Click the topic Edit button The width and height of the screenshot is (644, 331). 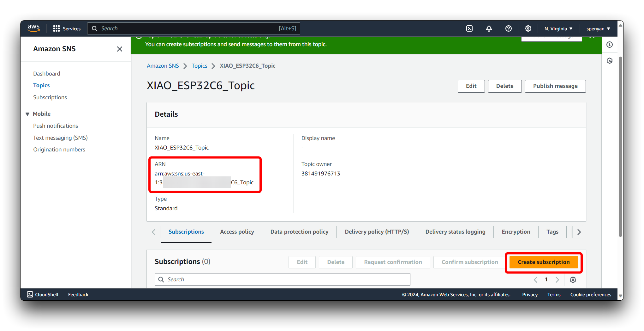point(471,86)
